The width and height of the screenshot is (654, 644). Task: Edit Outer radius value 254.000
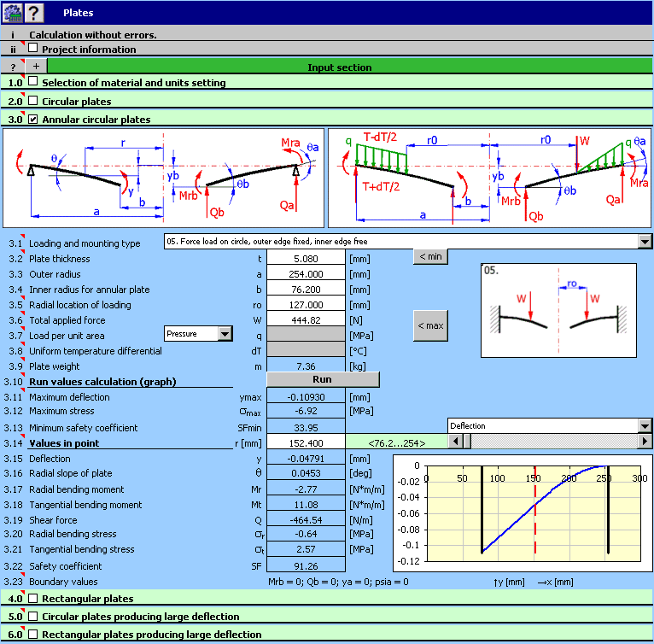306,274
